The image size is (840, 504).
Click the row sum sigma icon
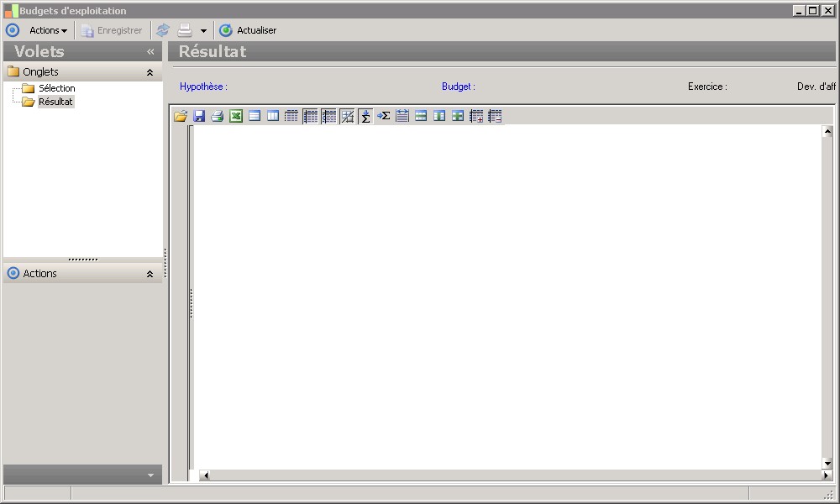[365, 116]
